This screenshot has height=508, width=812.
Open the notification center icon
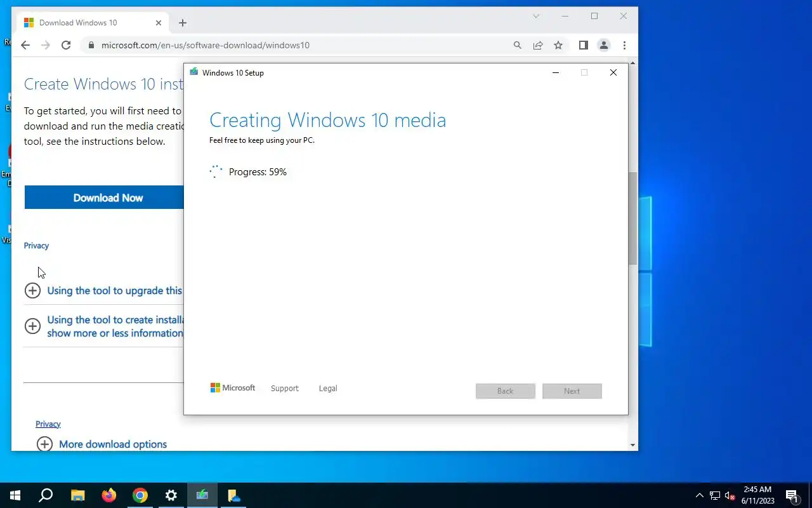792,495
